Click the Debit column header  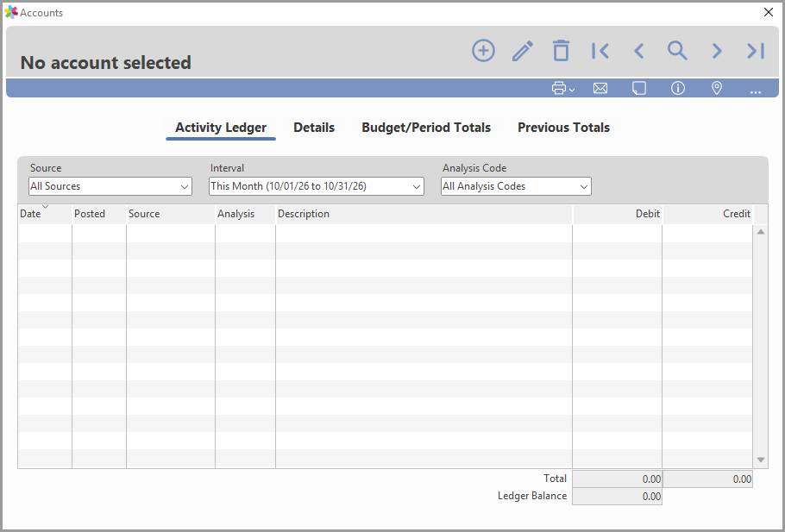618,214
